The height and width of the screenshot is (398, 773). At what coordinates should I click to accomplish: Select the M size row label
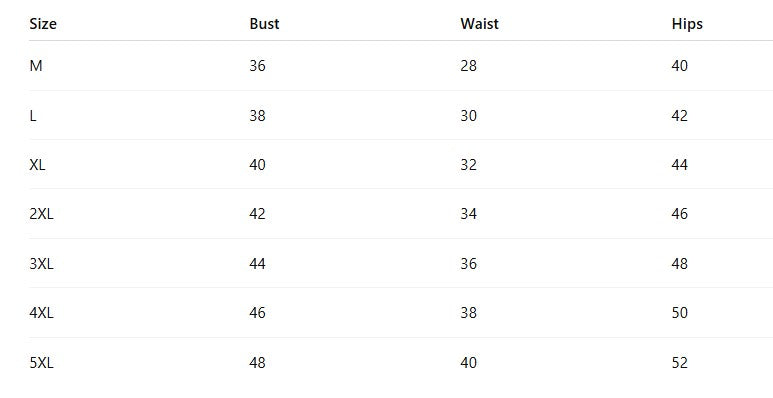point(35,66)
